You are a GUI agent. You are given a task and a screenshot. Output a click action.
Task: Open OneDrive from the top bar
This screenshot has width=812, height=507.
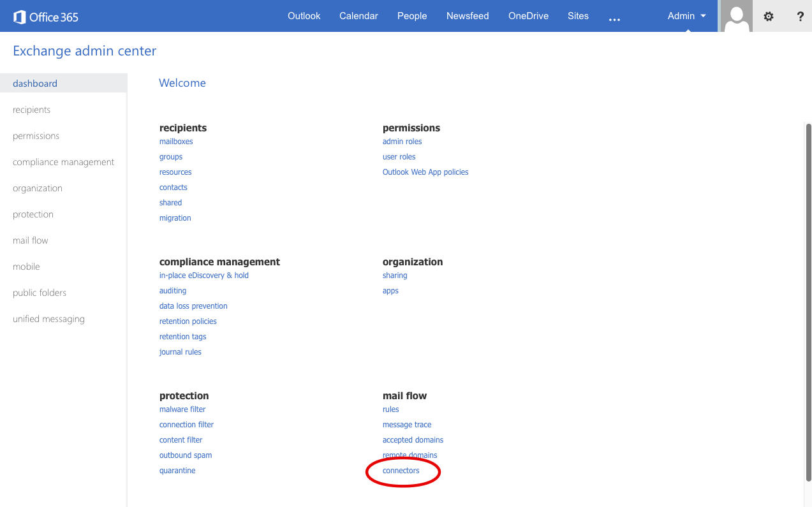528,16
